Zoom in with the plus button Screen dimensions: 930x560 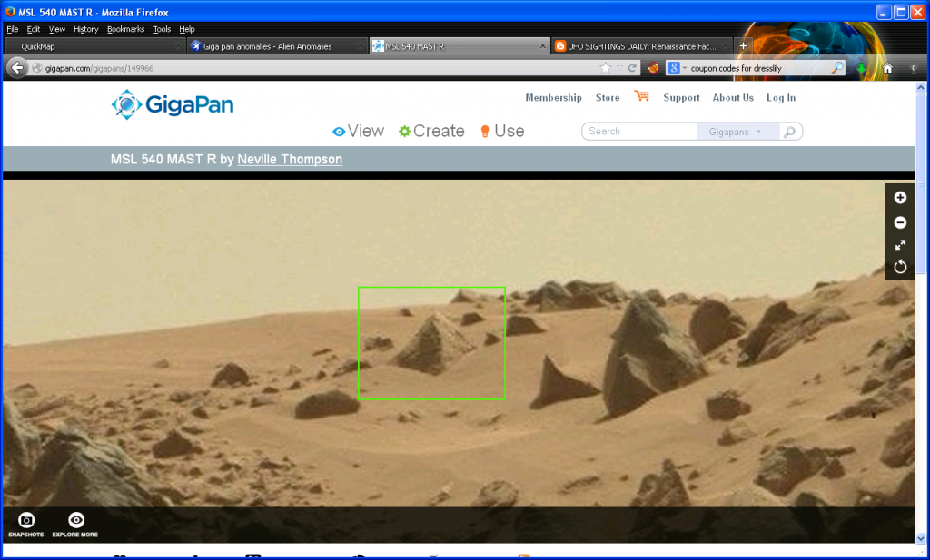tap(900, 198)
